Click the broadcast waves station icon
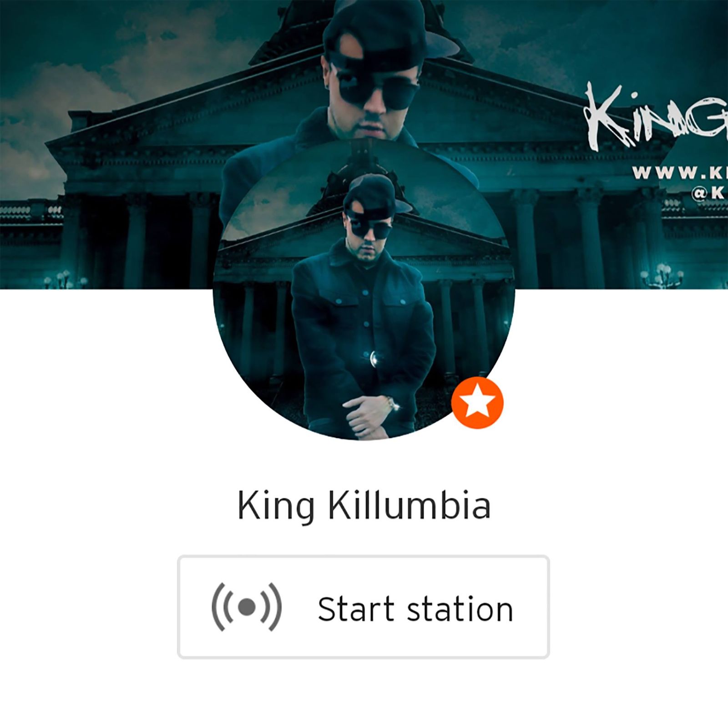Screen dimensions: 728x728 247,607
